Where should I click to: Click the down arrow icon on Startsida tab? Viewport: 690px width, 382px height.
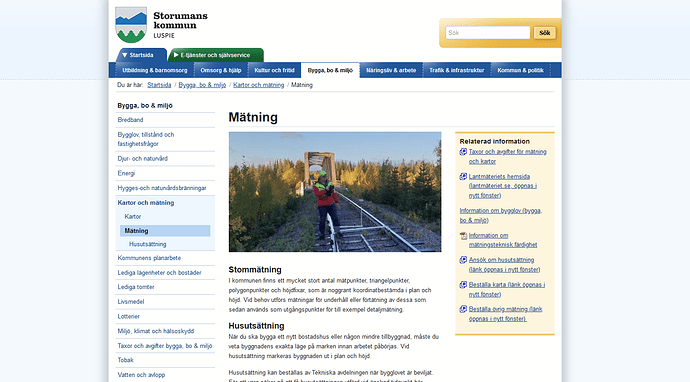(125, 55)
